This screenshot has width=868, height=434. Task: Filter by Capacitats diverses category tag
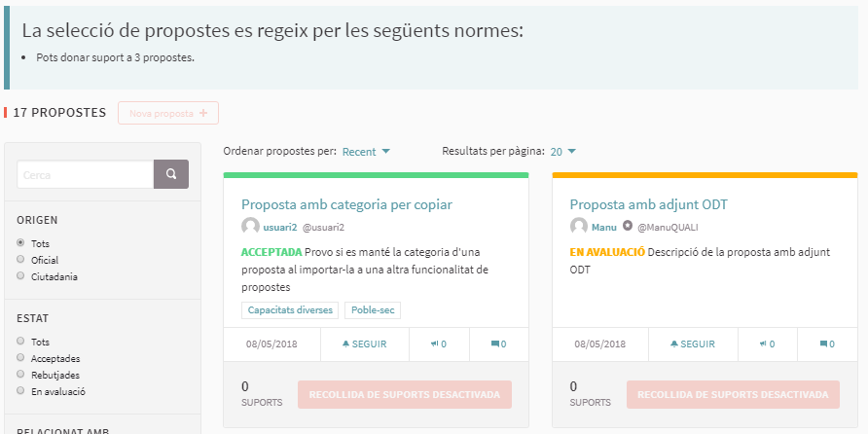[290, 310]
